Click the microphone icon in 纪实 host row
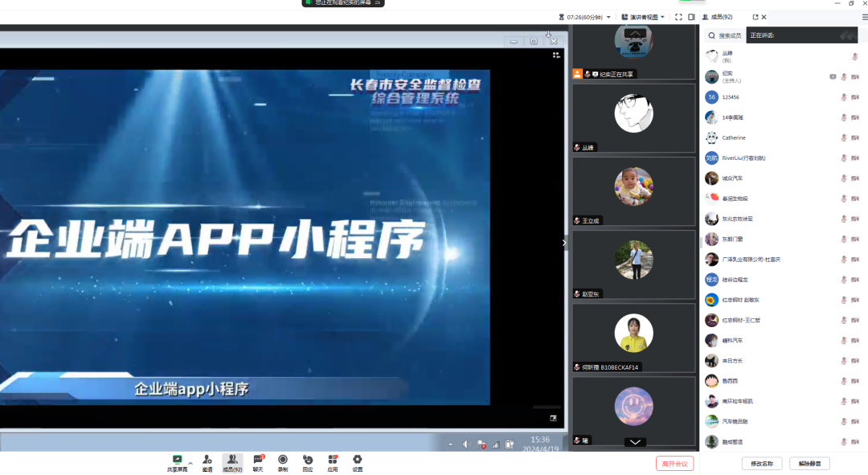868x475 pixels. click(844, 77)
